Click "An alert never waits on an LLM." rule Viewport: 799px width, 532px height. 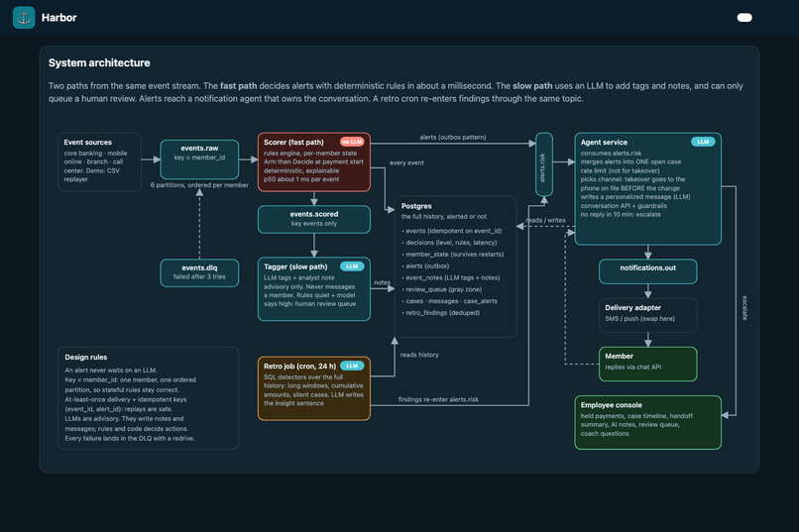tap(111, 371)
